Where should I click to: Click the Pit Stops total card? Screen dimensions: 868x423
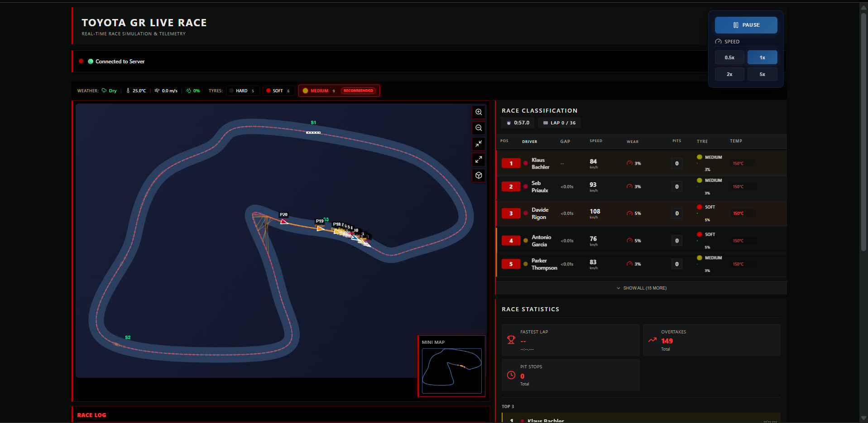click(571, 375)
